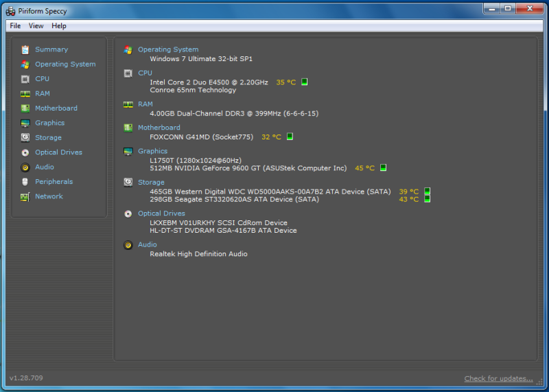Click the GPU temperature 45 °C value
The image size is (549, 392).
pos(365,168)
